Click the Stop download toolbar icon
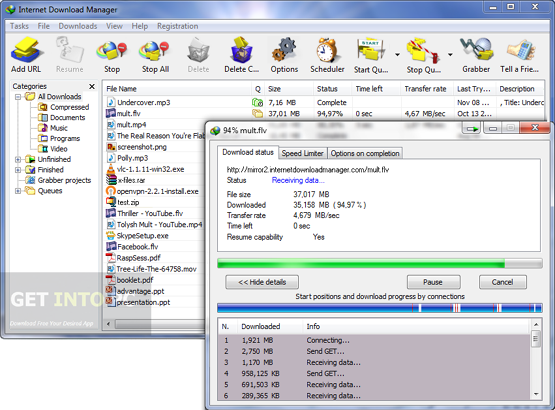The height and width of the screenshot is (410, 555). 111,51
